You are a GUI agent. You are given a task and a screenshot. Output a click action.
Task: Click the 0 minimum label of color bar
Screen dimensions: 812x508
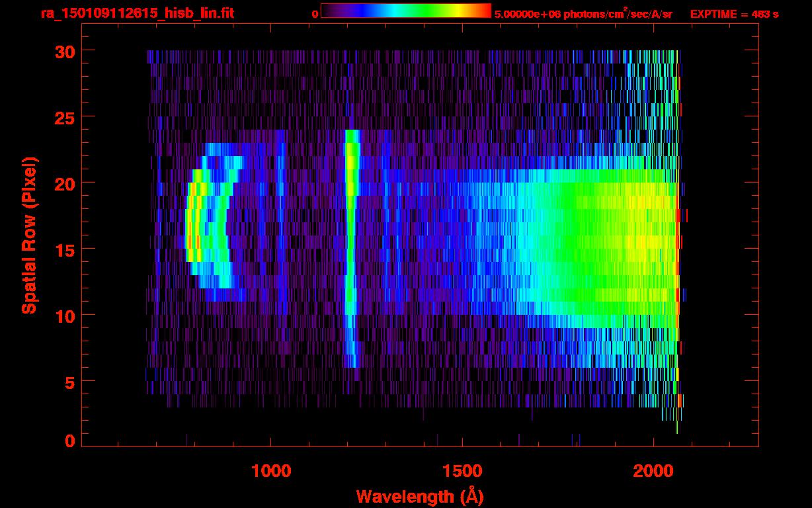[x=315, y=13]
